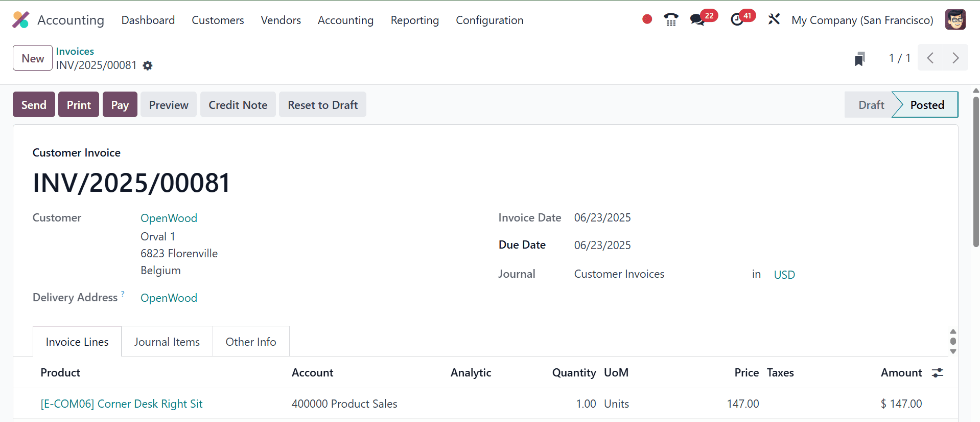Open the Dashboard menu

tap(148, 20)
